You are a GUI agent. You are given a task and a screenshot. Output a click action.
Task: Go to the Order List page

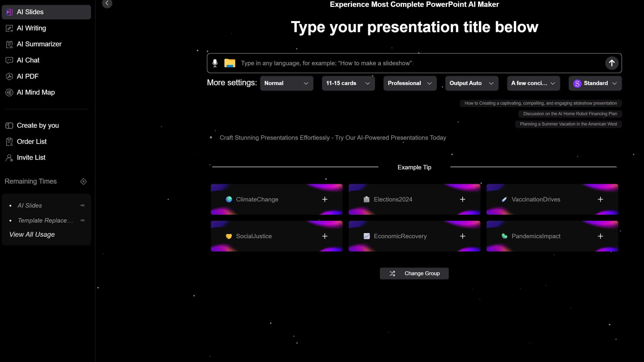31,141
